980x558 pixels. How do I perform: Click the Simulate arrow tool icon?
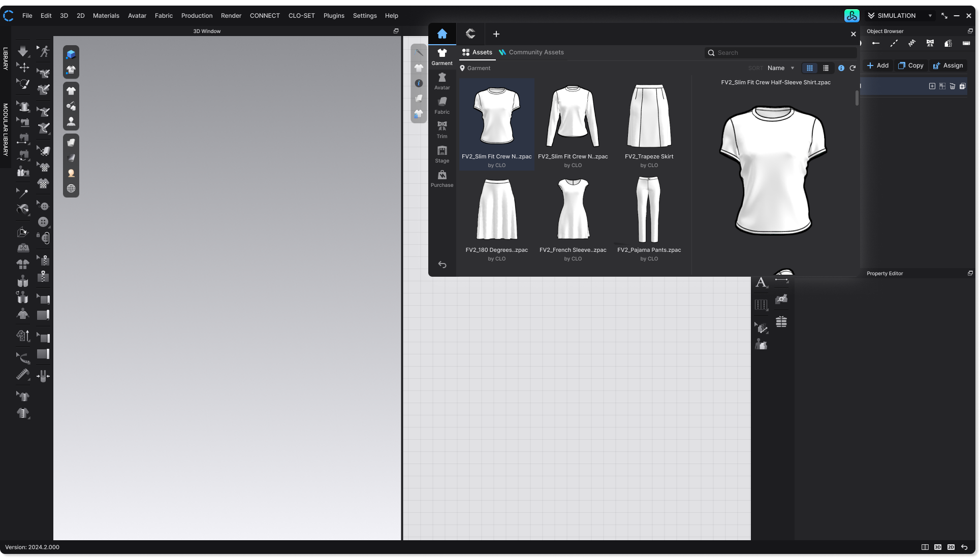point(23,51)
